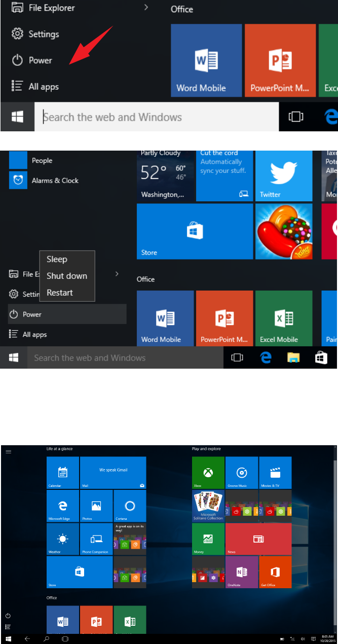
Task: Expand File Explorer chevron in arrow-marked Start menu
Action: click(x=146, y=7)
